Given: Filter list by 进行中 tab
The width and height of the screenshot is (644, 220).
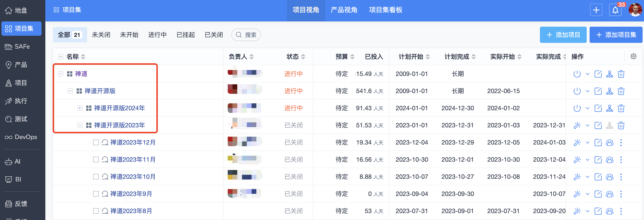Looking at the screenshot, I should coord(157,35).
